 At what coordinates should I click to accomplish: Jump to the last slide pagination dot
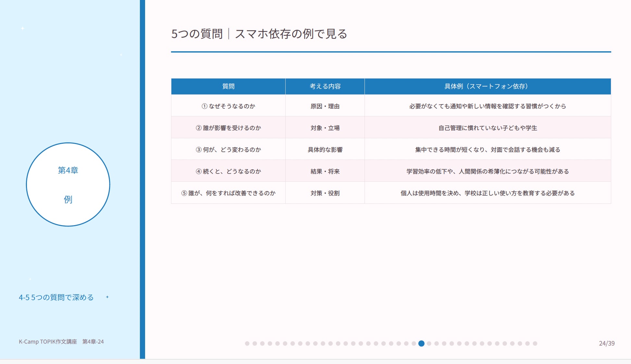point(535,343)
